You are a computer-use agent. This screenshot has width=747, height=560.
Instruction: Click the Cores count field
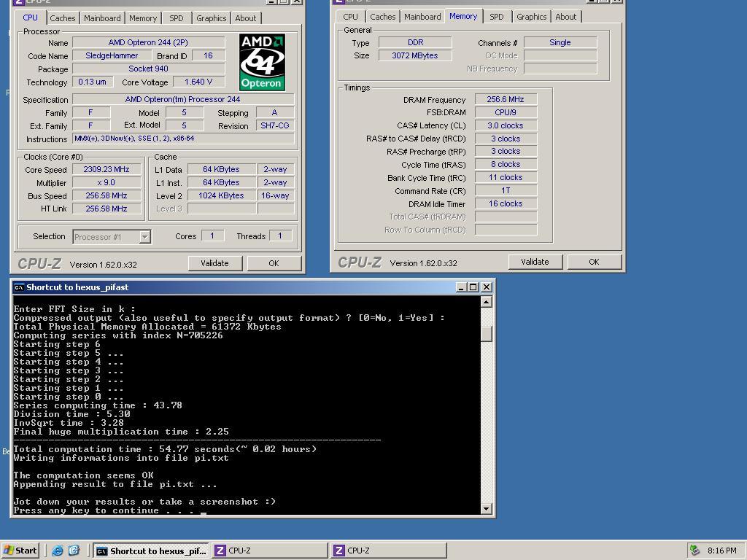coord(212,236)
